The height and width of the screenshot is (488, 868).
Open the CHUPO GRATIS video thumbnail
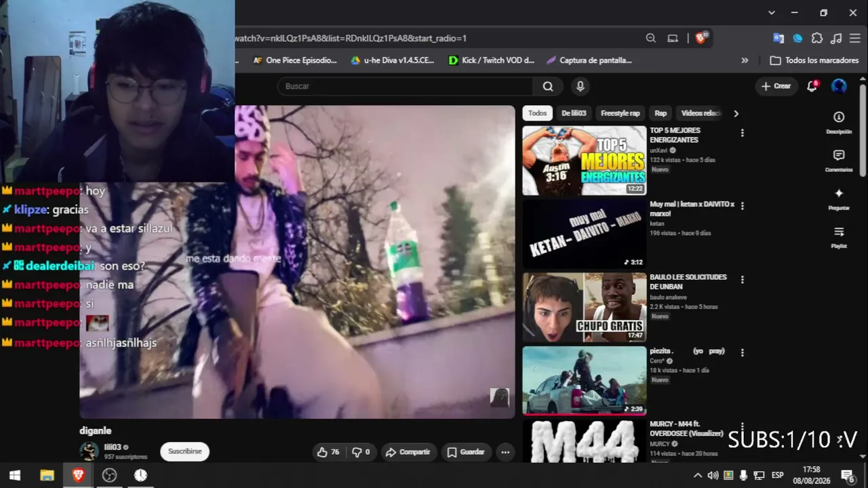[584, 307]
